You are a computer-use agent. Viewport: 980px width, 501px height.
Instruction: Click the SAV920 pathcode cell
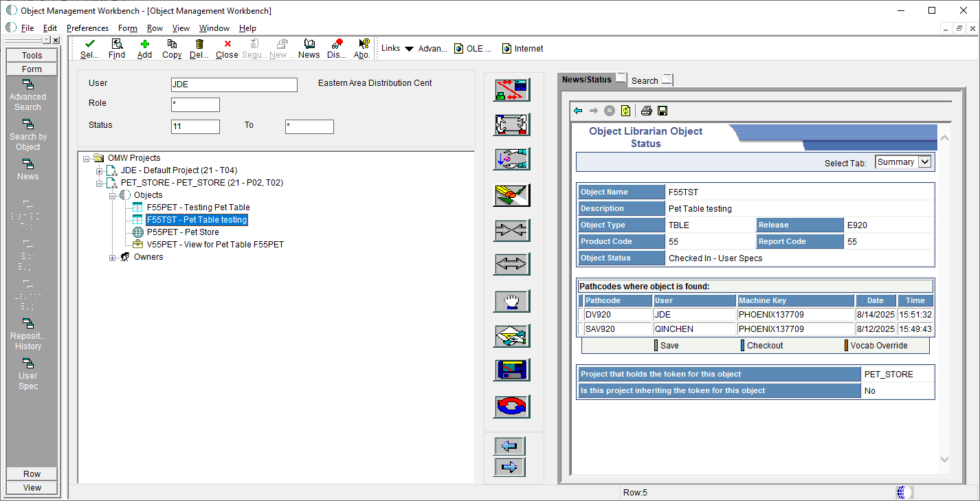[x=618, y=329]
